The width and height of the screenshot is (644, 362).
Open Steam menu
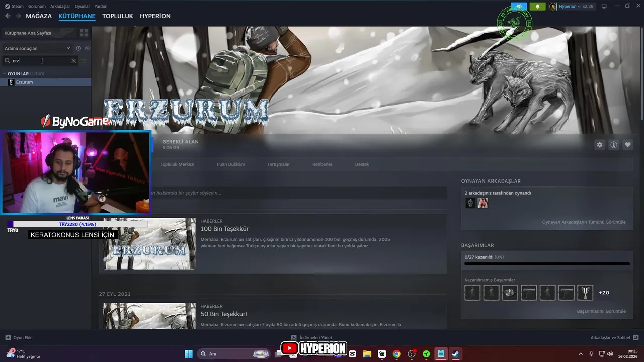click(x=14, y=6)
